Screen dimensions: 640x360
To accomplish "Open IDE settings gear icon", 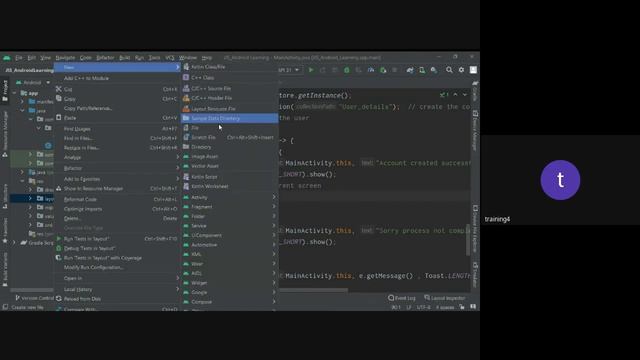I will click(x=461, y=70).
